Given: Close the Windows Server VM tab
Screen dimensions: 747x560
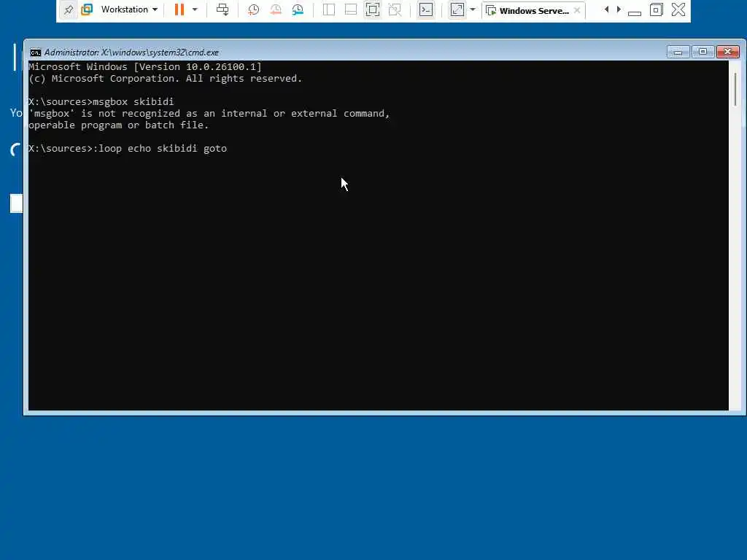Looking at the screenshot, I should click(577, 10).
